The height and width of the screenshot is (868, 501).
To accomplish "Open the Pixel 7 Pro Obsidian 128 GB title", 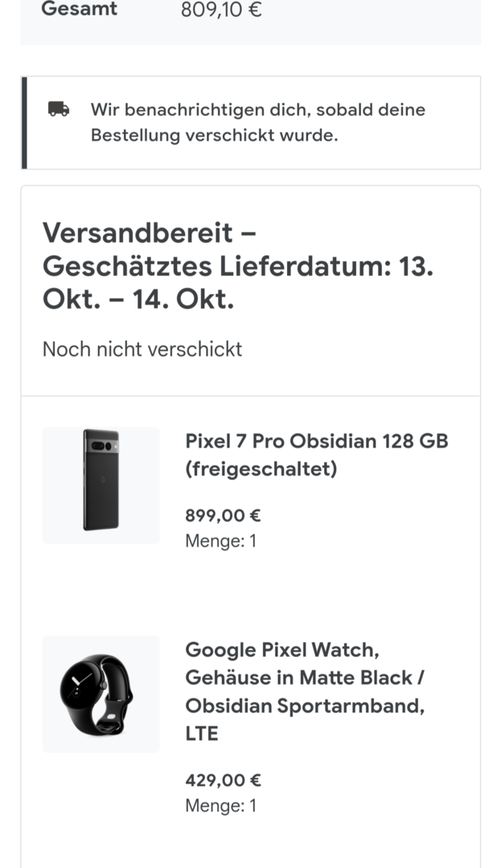I will 316,441.
